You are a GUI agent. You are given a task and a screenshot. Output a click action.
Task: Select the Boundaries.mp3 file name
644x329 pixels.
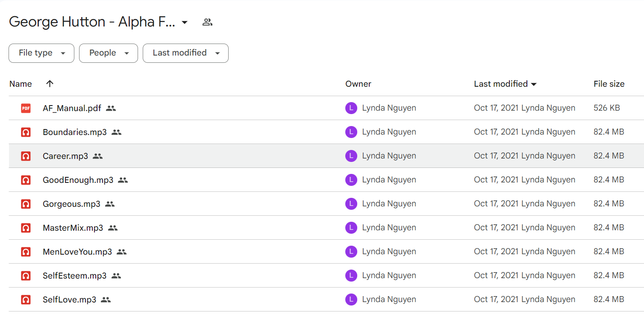[x=75, y=132]
